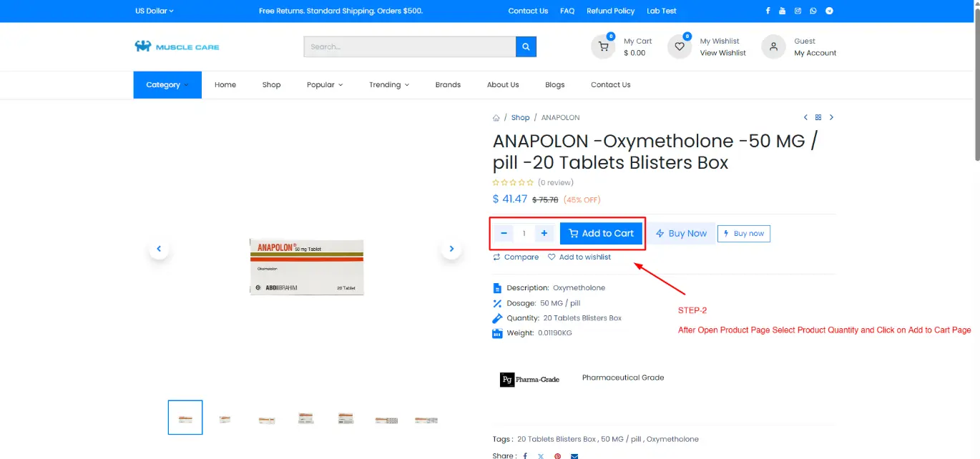Open the Blogs menu item
The height and width of the screenshot is (459, 980).
[554, 85]
